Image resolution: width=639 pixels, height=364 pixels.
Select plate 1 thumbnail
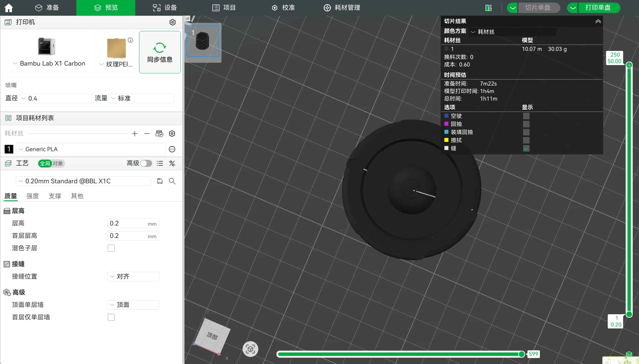click(x=202, y=41)
